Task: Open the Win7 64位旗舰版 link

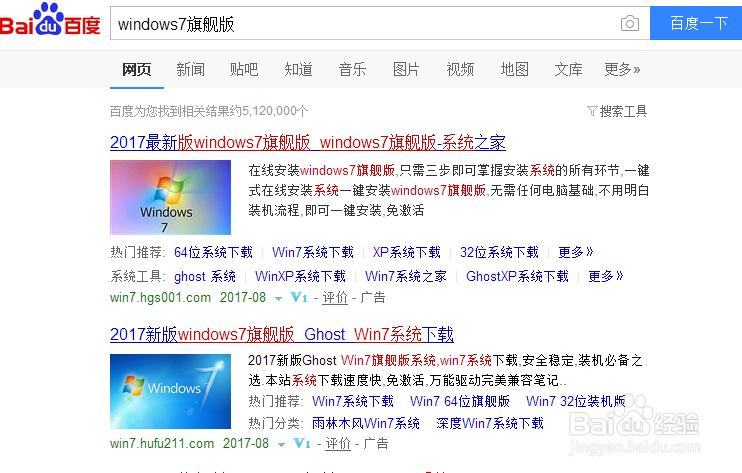Action: [459, 401]
